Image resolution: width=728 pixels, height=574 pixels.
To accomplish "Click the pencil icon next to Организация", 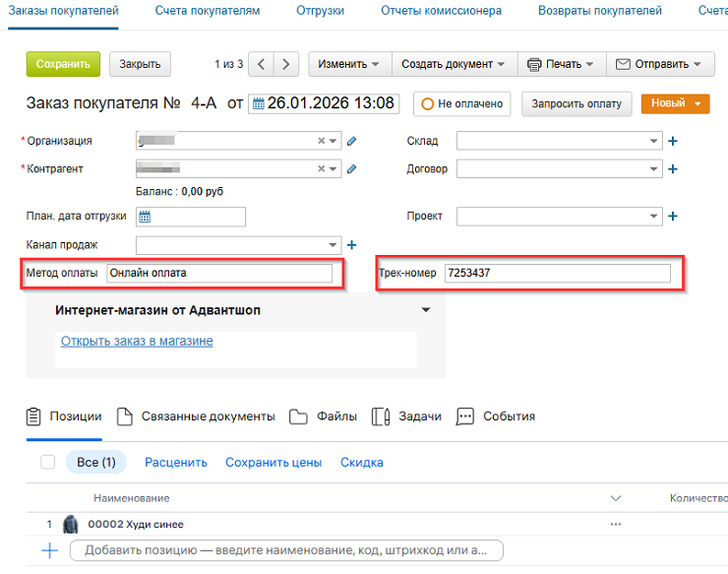I will point(352,141).
